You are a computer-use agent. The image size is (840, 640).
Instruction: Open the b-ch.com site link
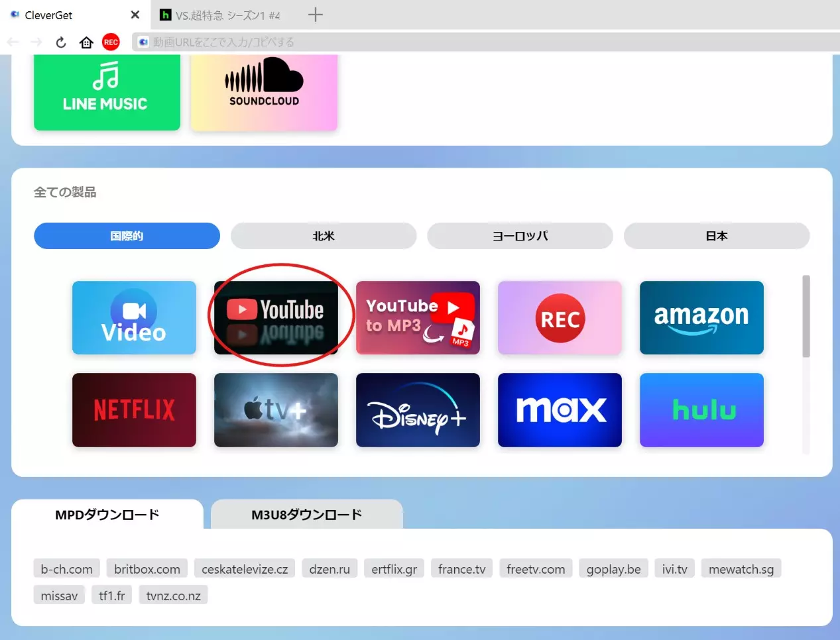pyautogui.click(x=67, y=569)
